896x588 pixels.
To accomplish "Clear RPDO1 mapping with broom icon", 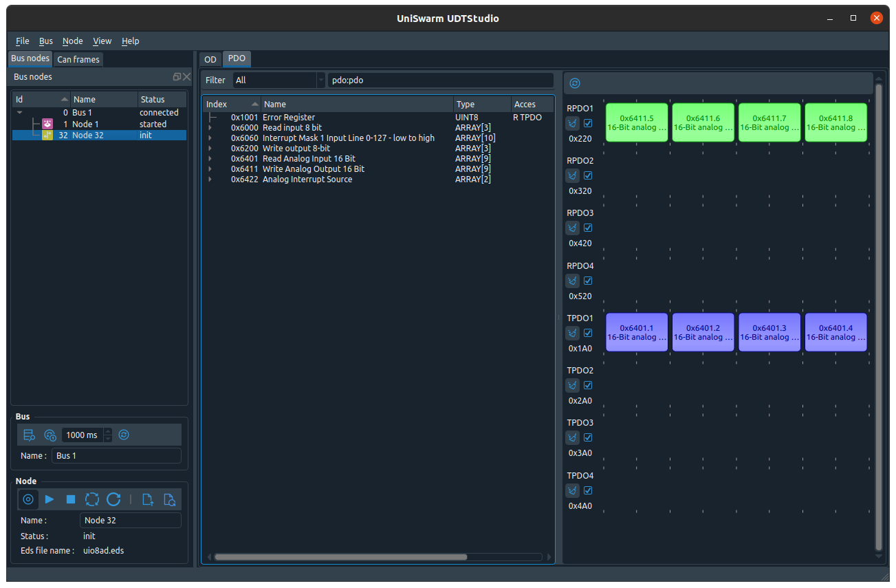I will coord(573,123).
